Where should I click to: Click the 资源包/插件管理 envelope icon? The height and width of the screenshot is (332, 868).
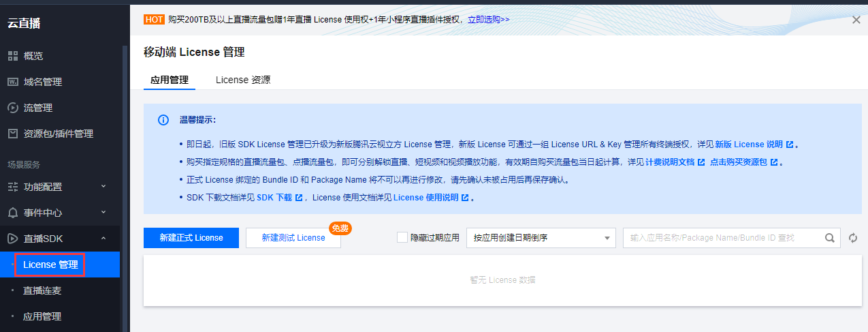[12, 134]
